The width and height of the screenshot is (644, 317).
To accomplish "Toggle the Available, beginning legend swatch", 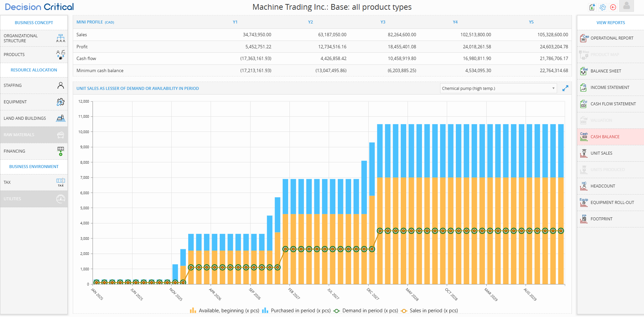I will click(193, 311).
